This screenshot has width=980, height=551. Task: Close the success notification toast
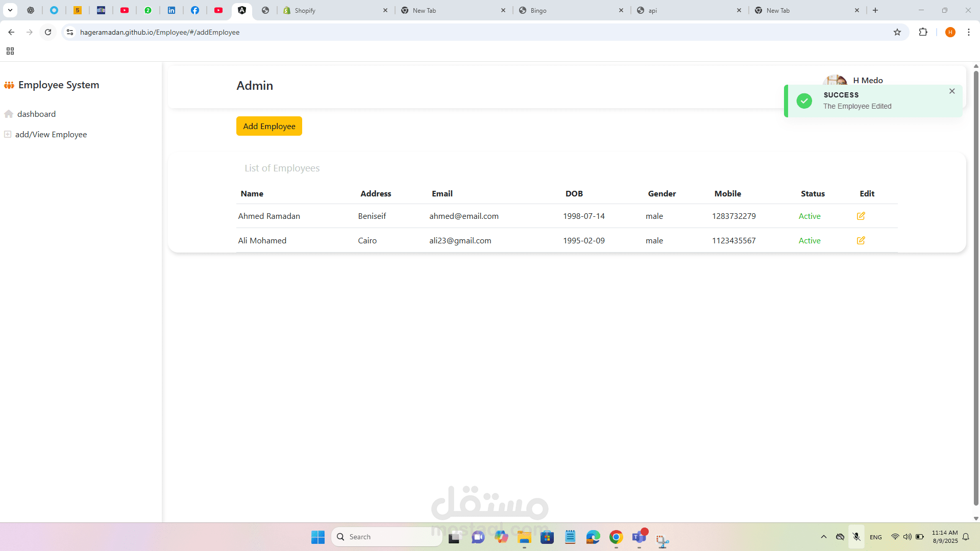pyautogui.click(x=952, y=91)
